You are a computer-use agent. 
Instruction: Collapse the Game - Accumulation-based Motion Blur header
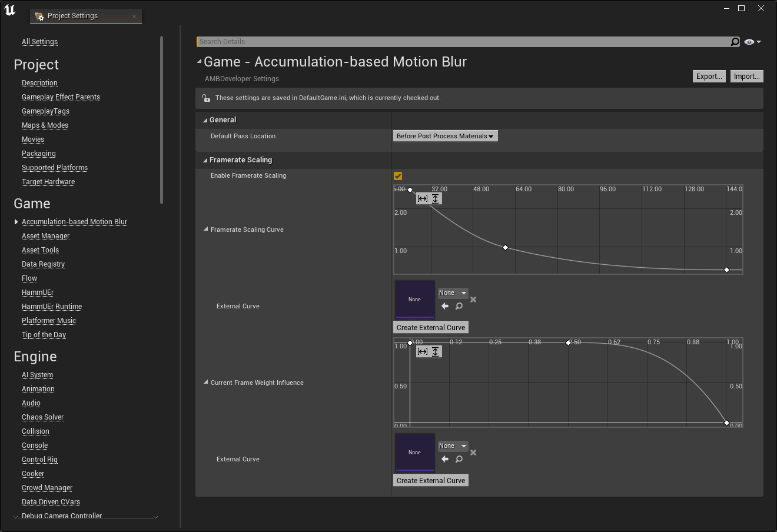tap(200, 61)
